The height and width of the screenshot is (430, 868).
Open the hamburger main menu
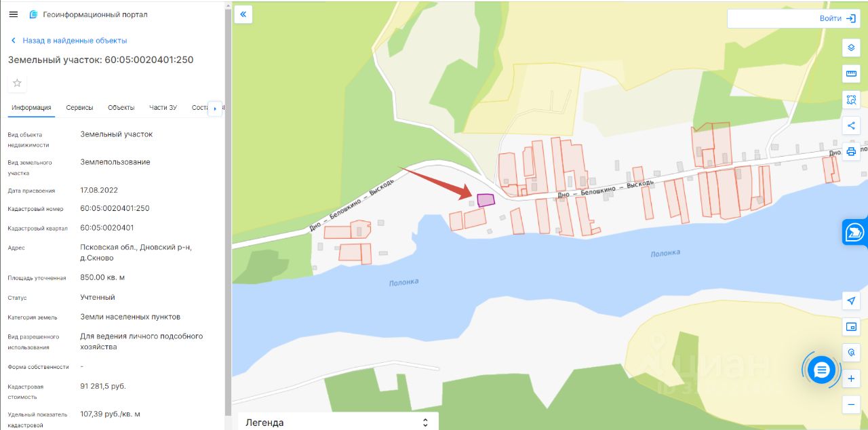14,14
